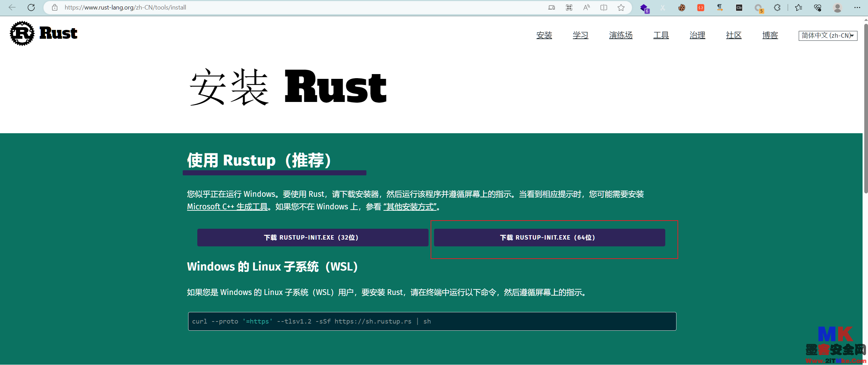Click the Rust wordmark text in header
This screenshot has width=868, height=365.
tap(58, 33)
